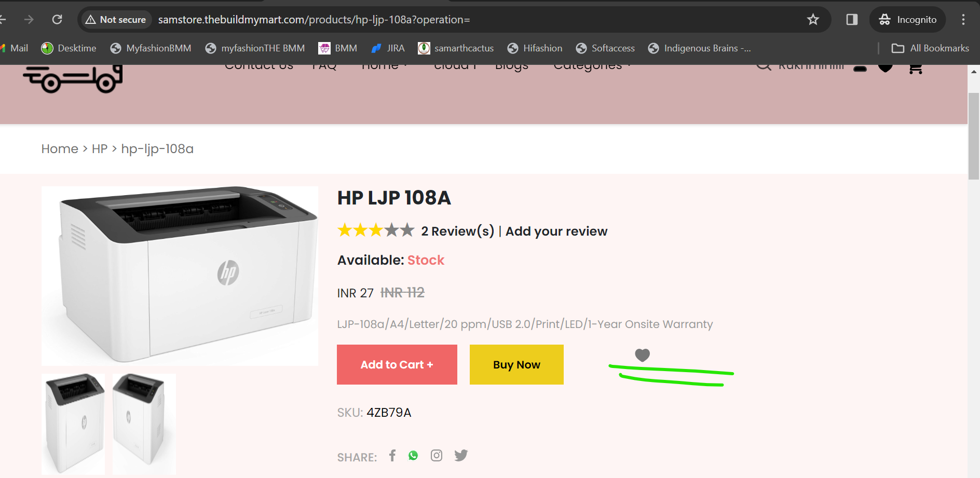Open the BMM bookmark
The width and height of the screenshot is (980, 478).
pyautogui.click(x=338, y=48)
